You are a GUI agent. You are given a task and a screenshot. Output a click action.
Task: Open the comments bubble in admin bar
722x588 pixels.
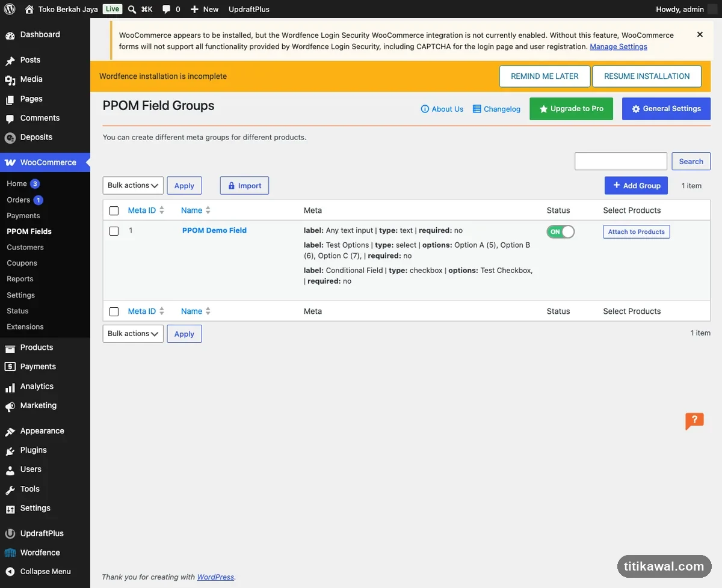coord(166,9)
